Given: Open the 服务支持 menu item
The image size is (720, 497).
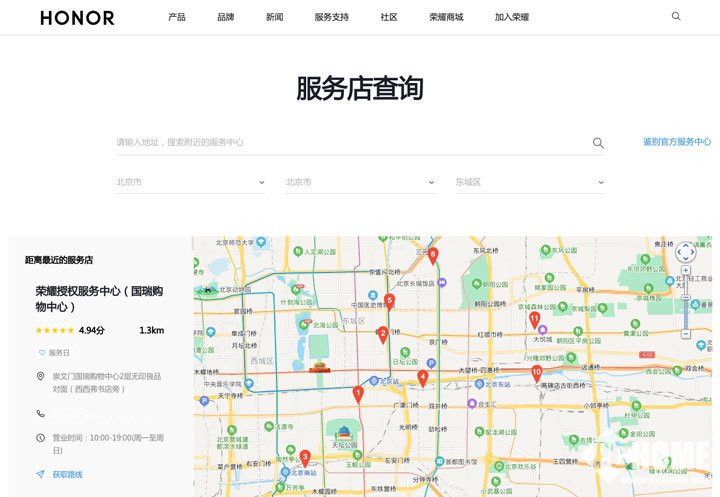Looking at the screenshot, I should point(331,17).
